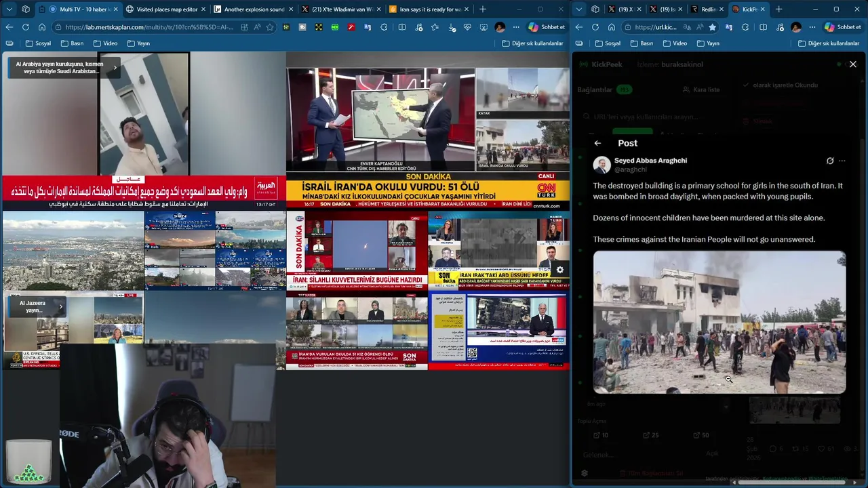Open Grok icon on Araghchi's post
The height and width of the screenshot is (488, 868).
coord(830,161)
